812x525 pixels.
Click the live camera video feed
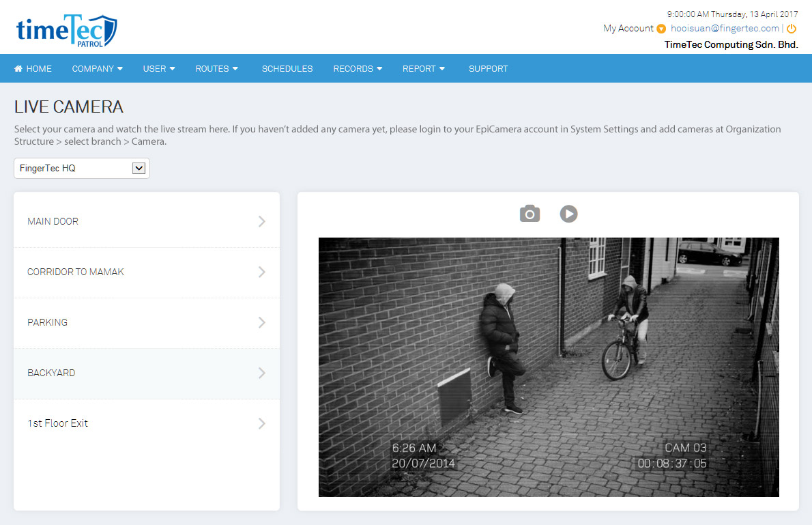coord(549,367)
